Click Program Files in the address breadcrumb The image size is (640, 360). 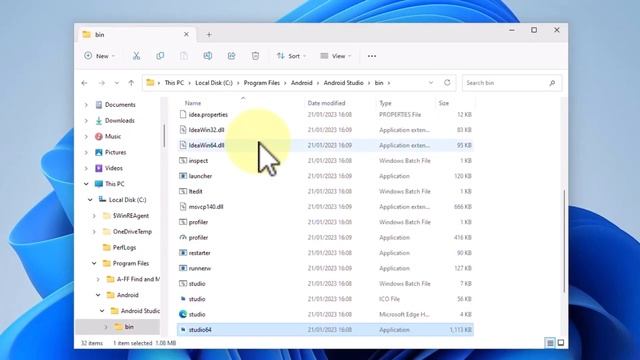point(262,83)
